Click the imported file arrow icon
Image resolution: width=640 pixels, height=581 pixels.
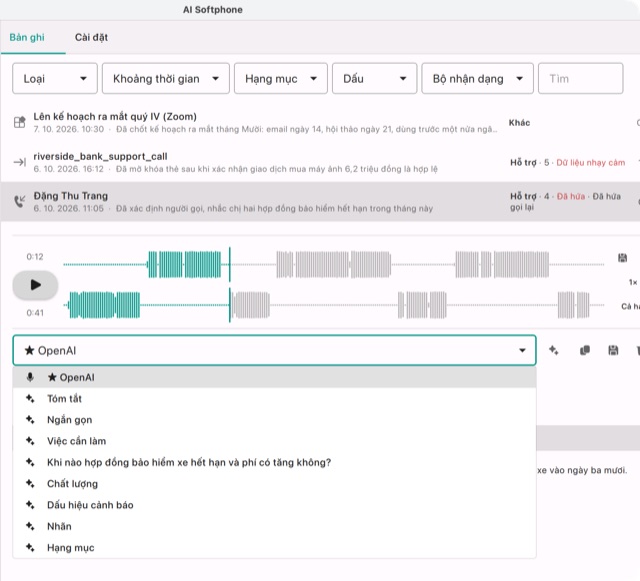click(x=20, y=162)
